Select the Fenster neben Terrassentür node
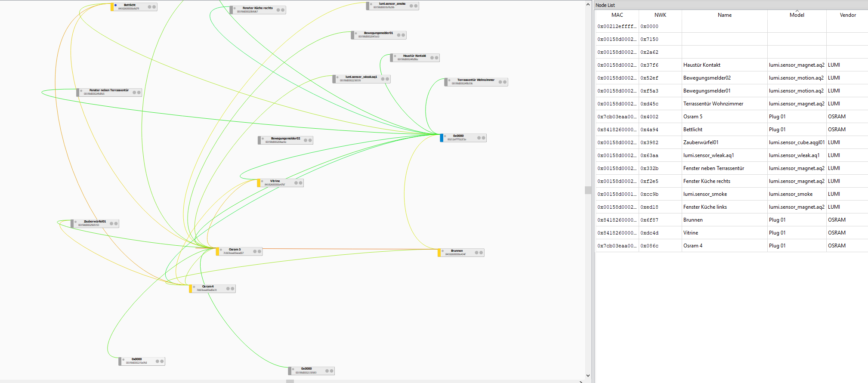868x383 pixels. click(109, 92)
